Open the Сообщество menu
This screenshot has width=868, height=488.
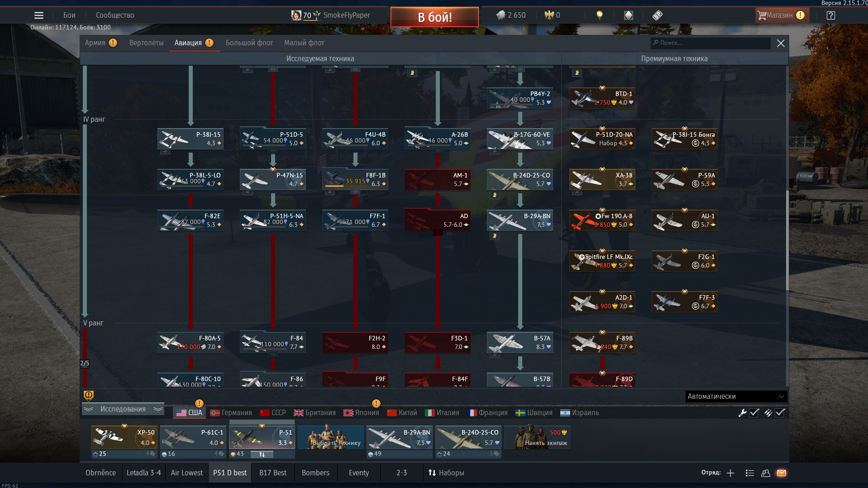click(115, 15)
